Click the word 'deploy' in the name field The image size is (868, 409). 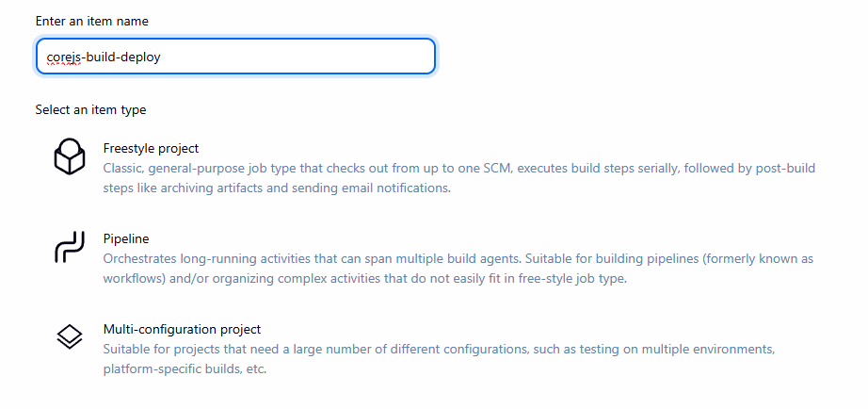pos(140,57)
